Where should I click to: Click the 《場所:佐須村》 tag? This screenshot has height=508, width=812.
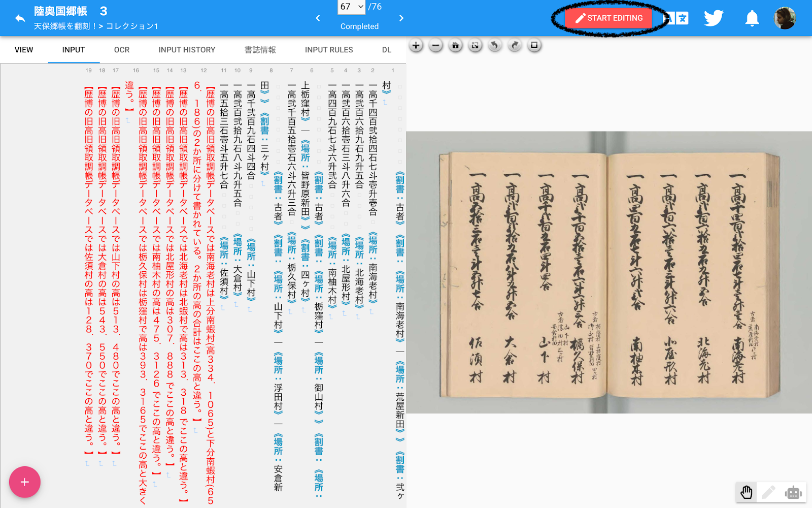point(224,268)
